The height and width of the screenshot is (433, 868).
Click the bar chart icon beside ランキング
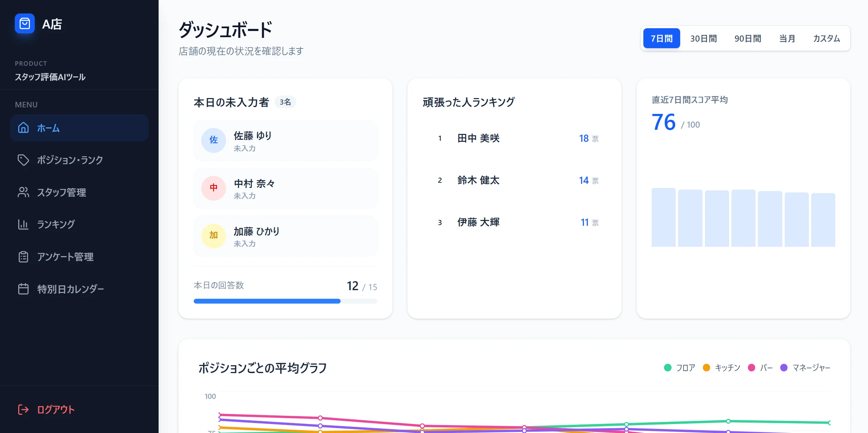pos(23,224)
